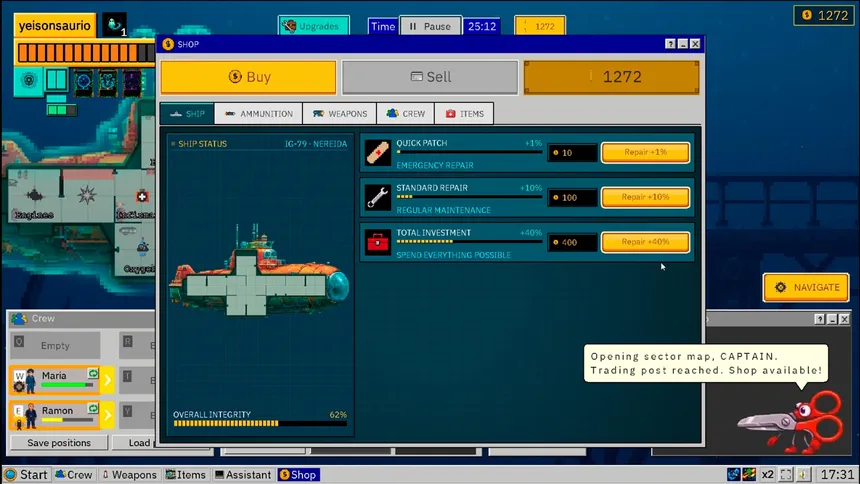Click the top-right coin counter 1272
Viewport: 860px width, 484px height.
[x=824, y=15]
